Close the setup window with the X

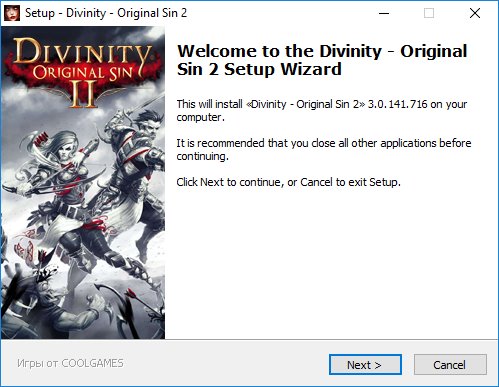tap(475, 13)
